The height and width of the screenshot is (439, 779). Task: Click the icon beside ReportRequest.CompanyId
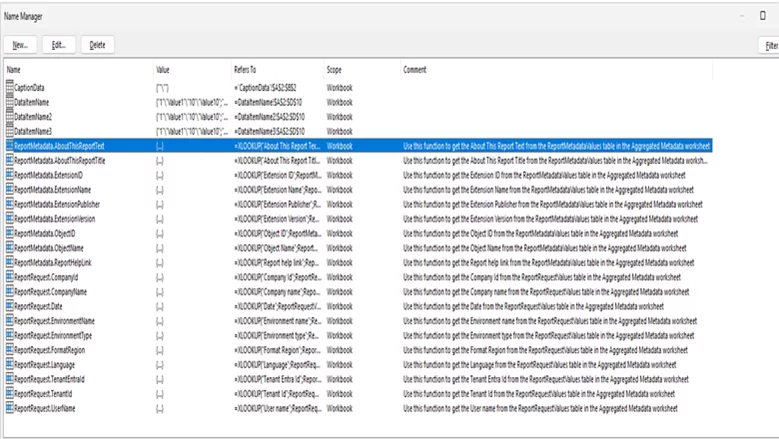point(9,277)
